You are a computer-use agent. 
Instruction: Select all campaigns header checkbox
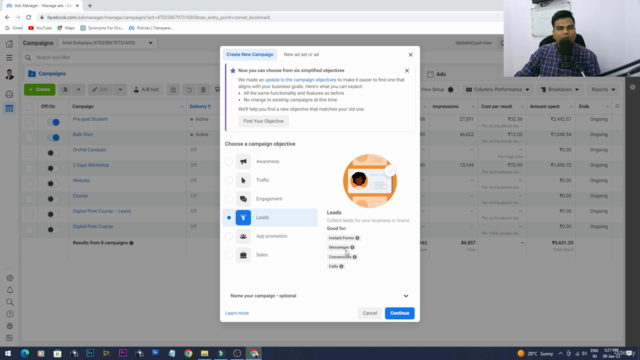click(29, 107)
